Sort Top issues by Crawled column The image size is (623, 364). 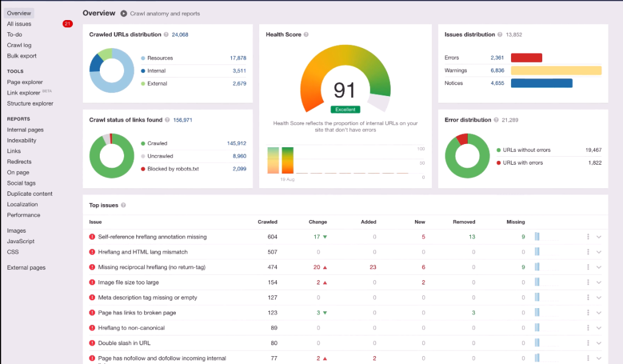(x=267, y=222)
